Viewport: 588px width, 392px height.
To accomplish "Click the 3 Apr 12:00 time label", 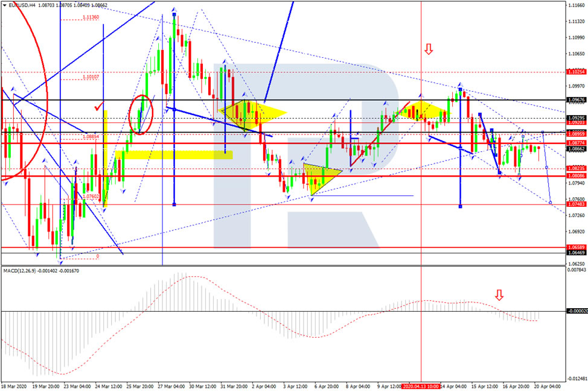I will coord(296,387).
